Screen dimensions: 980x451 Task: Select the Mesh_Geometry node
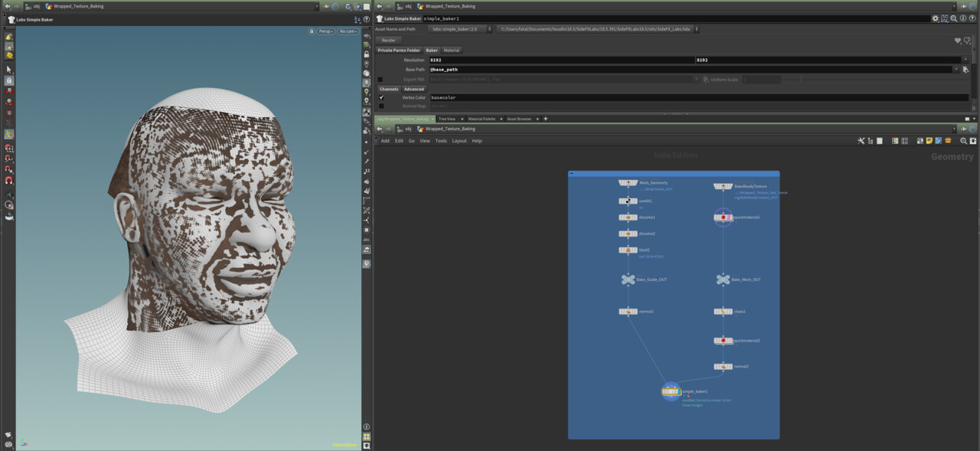coord(628,183)
